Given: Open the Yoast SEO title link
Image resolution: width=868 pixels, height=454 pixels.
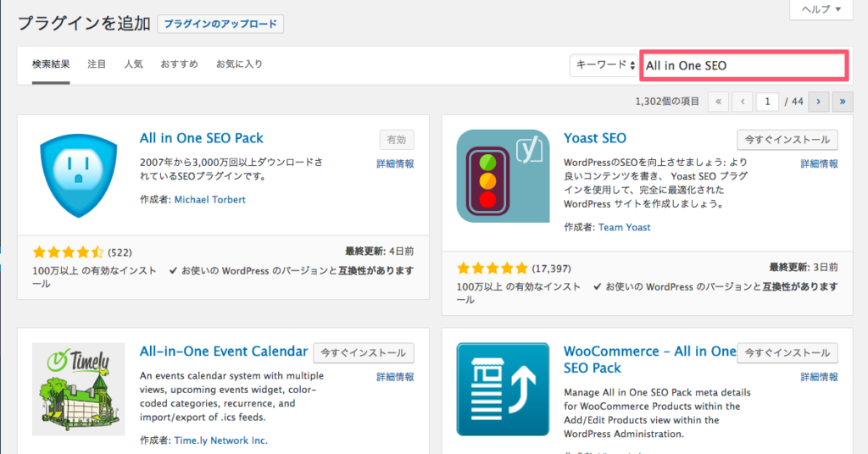Looking at the screenshot, I should pyautogui.click(x=595, y=138).
